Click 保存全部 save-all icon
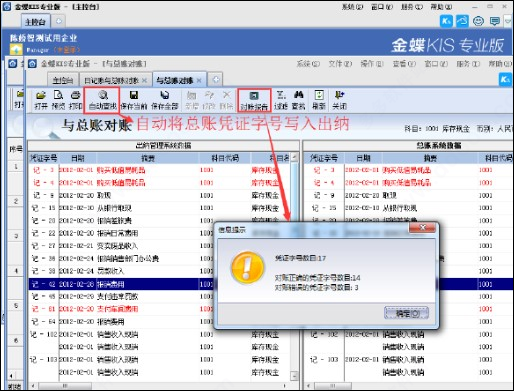Viewport: 514px width, 391px height. 165,100
